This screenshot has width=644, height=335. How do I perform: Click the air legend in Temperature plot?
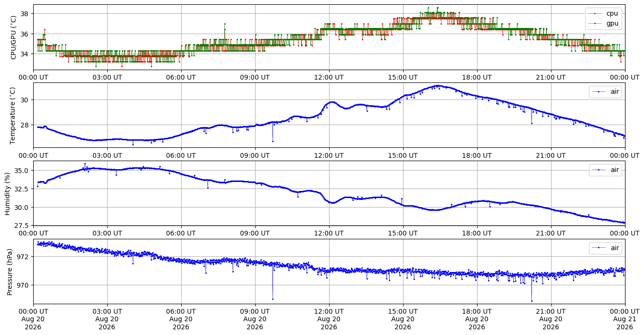606,91
